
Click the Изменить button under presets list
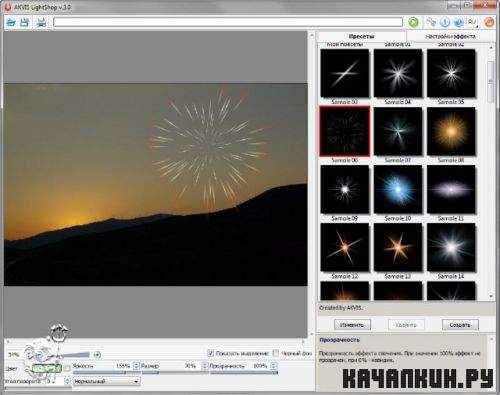tap(352, 325)
